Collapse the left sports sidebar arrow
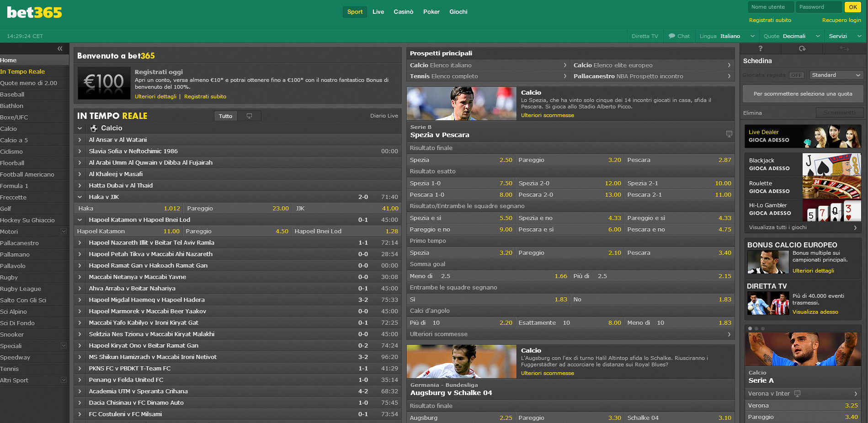Image resolution: width=868 pixels, height=423 pixels. coord(60,48)
